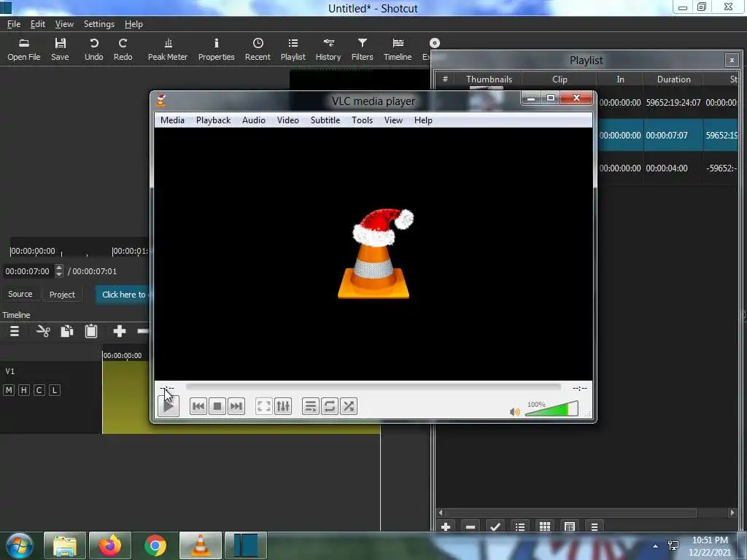Screen dimensions: 747x560
Task: Toggle the Timeline panel from toolbar
Action: [398, 50]
